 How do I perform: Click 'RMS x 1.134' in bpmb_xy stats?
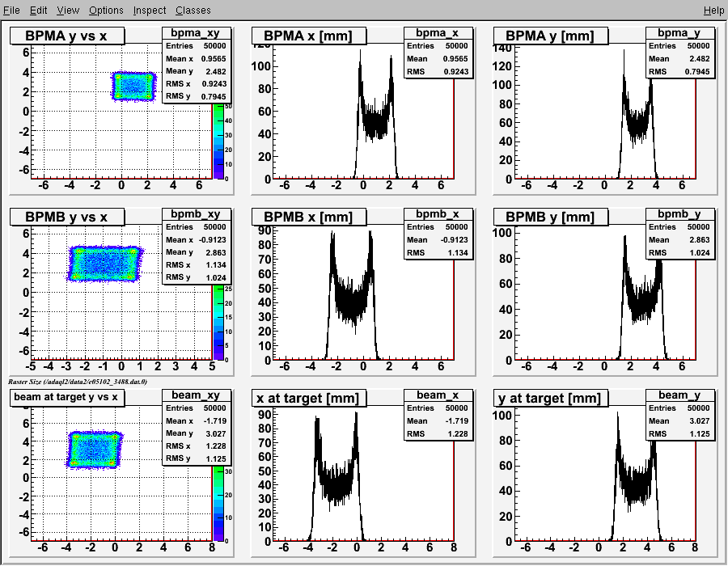coord(196,265)
